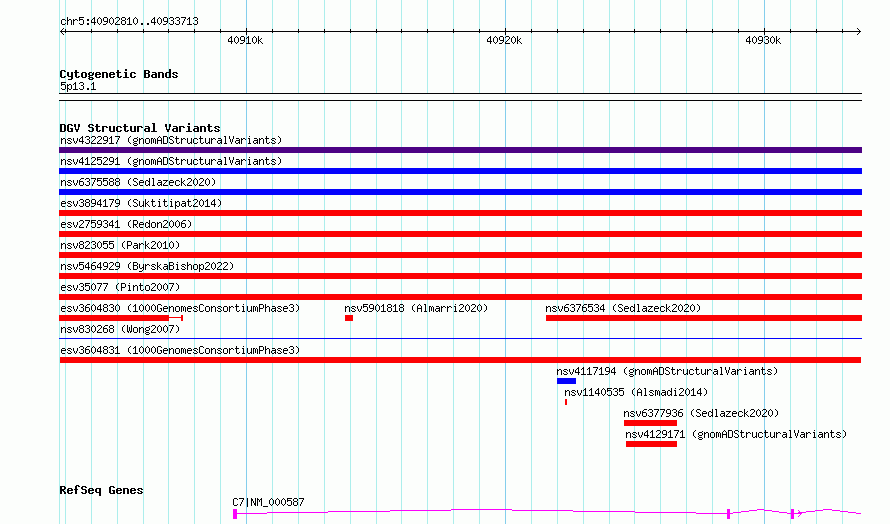Click the red esv3604831 variant bar
Viewport: 890px width, 524px height.
pos(460,360)
